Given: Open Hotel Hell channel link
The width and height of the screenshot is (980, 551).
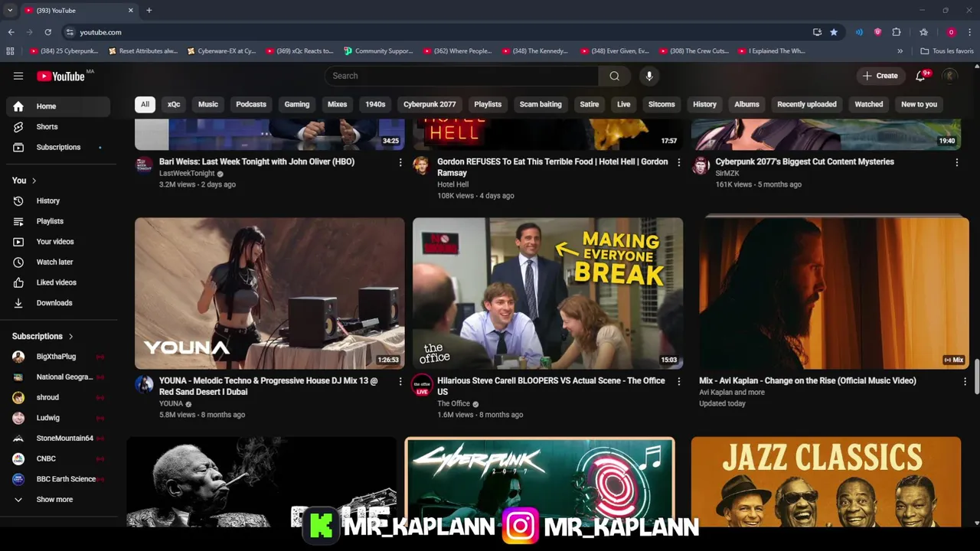Looking at the screenshot, I should coord(452,184).
